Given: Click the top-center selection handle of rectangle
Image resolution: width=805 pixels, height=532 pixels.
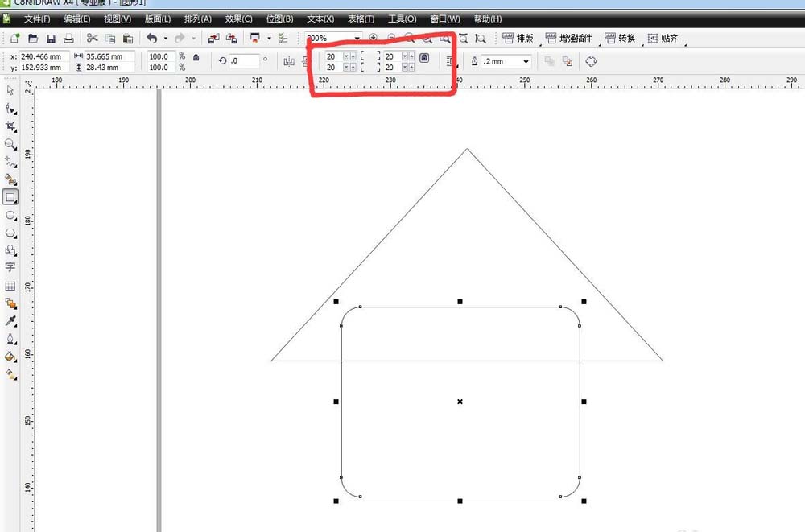Looking at the screenshot, I should point(460,302).
